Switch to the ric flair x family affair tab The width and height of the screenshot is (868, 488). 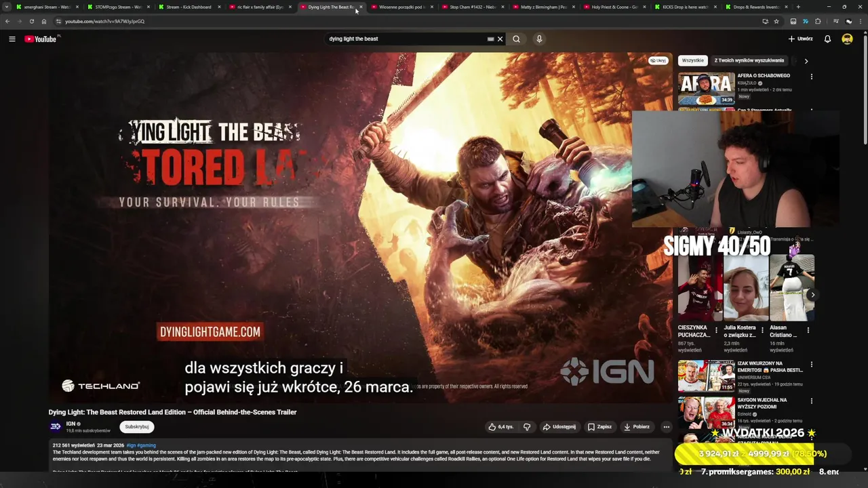tap(260, 7)
